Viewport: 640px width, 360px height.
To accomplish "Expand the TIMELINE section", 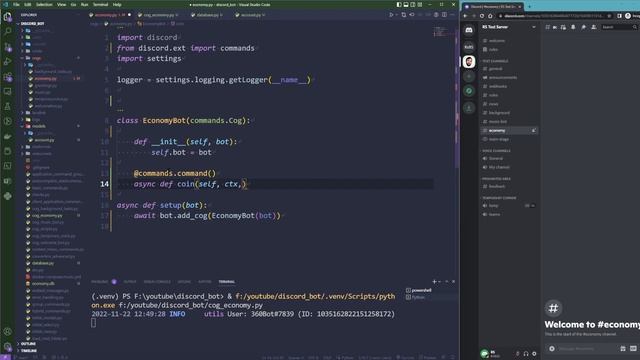I will coord(29,351).
